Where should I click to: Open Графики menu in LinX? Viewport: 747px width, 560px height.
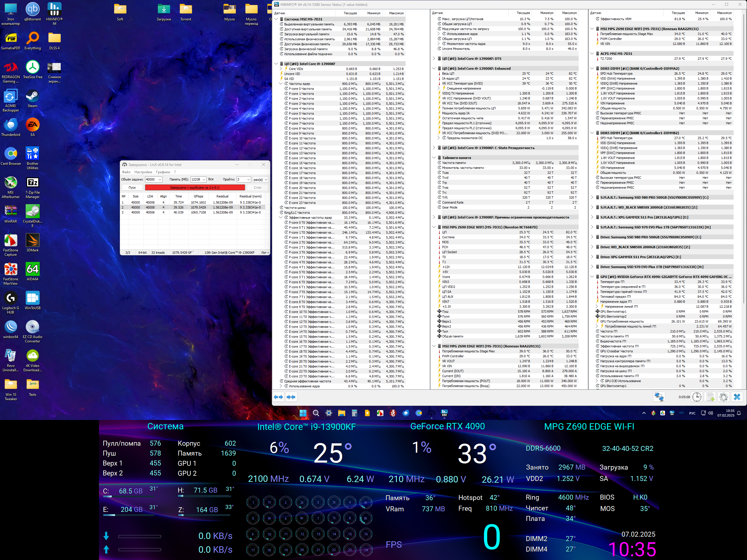(x=163, y=172)
